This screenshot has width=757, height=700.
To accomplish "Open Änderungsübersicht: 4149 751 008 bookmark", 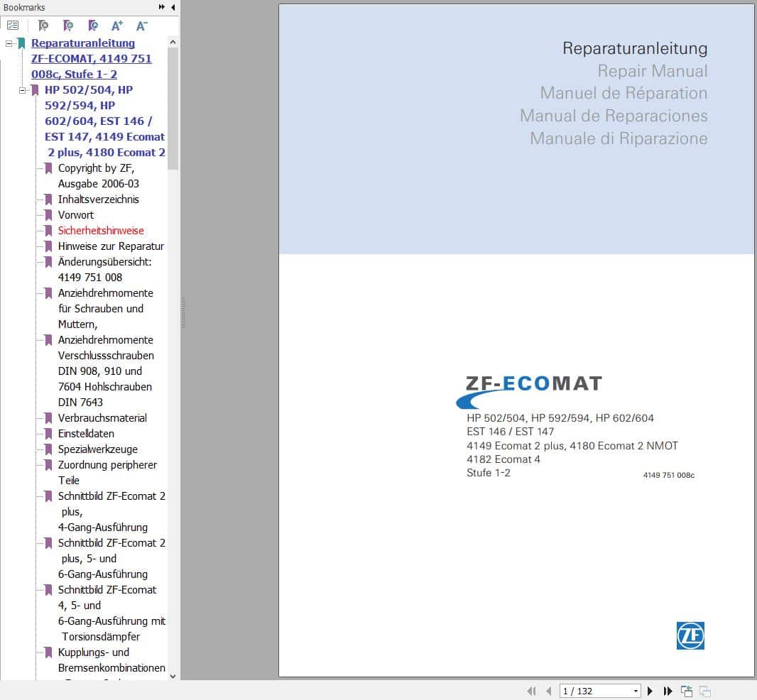I will 105,269.
